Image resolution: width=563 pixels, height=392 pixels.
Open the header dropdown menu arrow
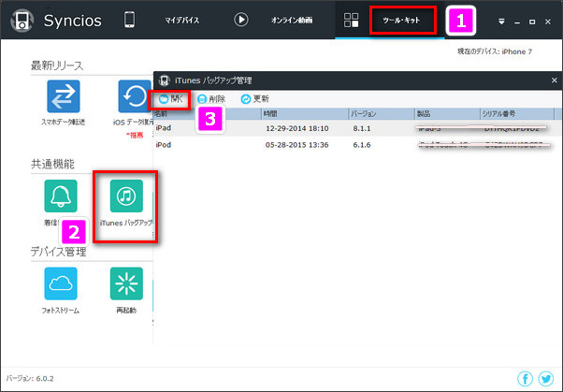point(501,22)
